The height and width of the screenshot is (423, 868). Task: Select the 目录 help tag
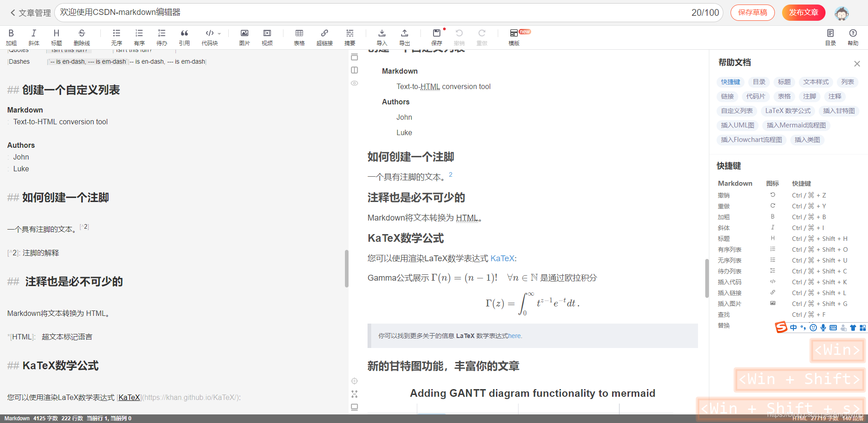click(x=759, y=82)
